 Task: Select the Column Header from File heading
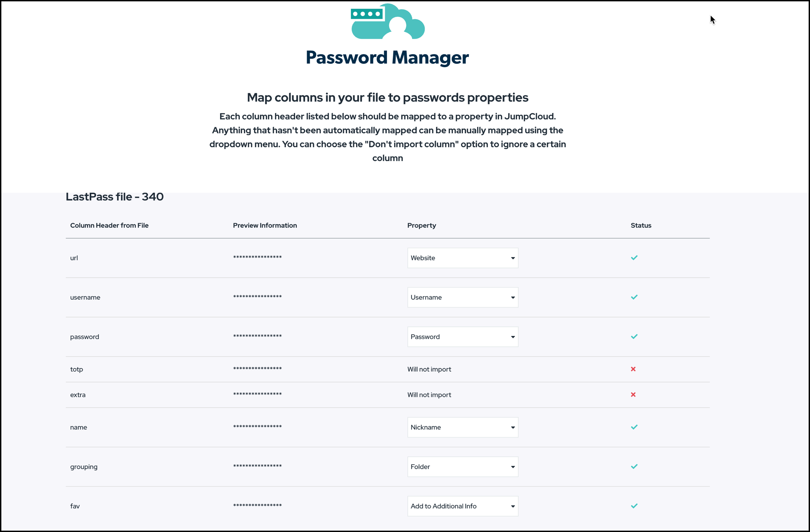tap(109, 225)
